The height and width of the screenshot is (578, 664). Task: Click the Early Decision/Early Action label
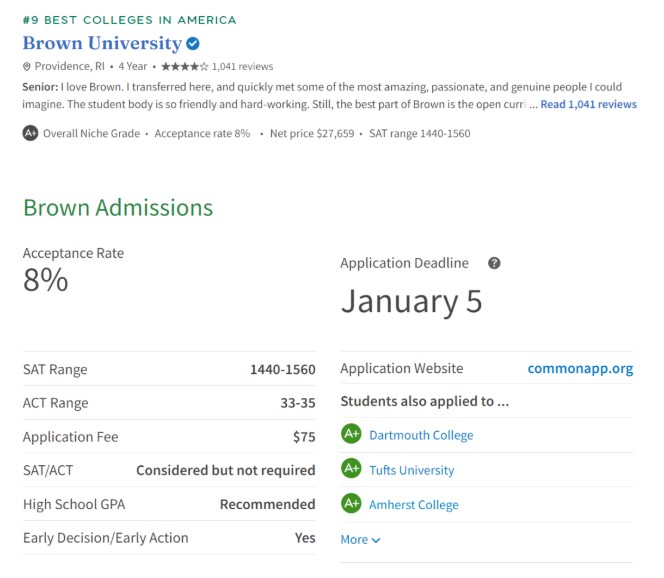pos(106,538)
